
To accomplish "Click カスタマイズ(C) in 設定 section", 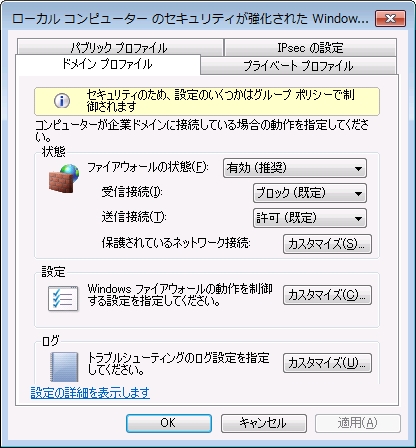I will tap(327, 295).
